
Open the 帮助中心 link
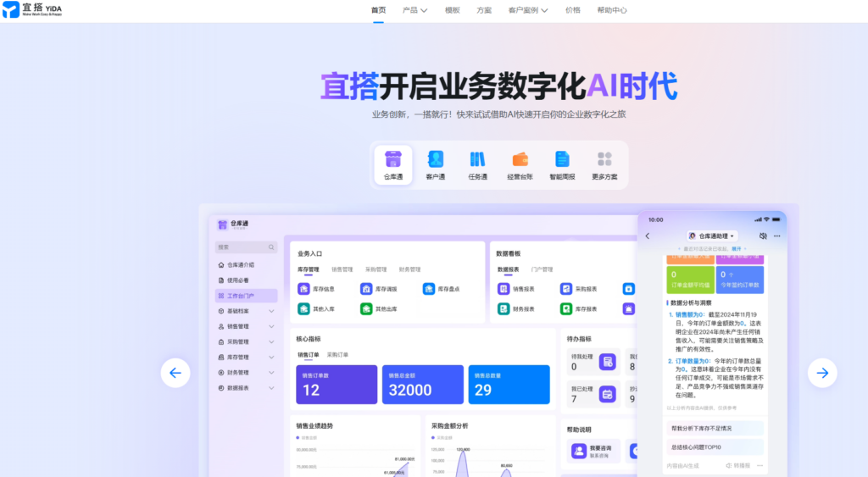click(x=612, y=10)
